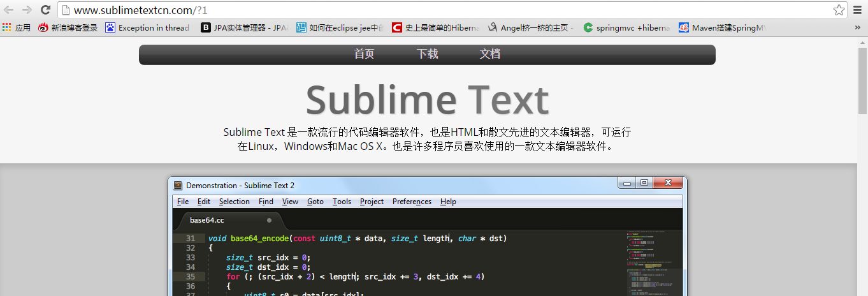Click the scrollbar up arrow
The height and width of the screenshot is (296, 868).
(x=862, y=41)
